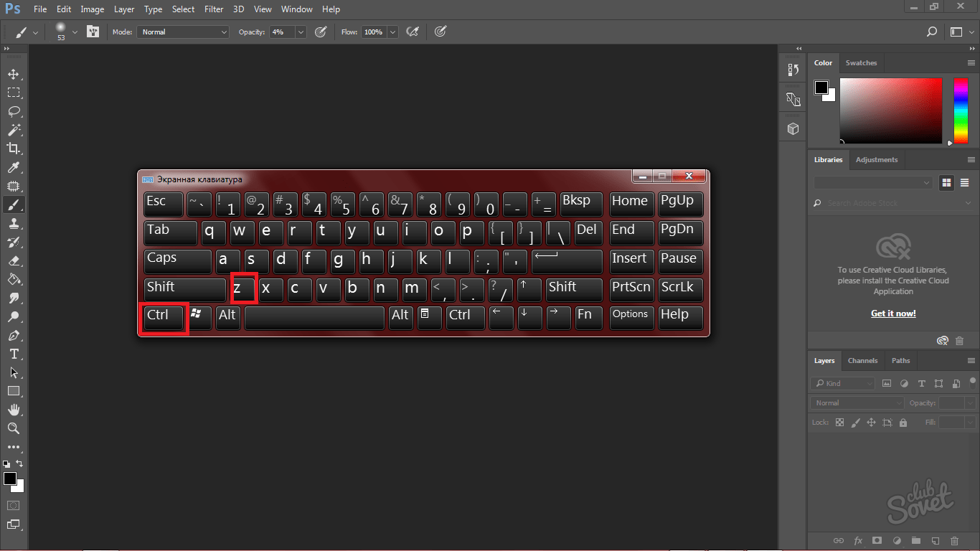Toggle pixel layer filter icon
Viewport: 980px width, 551px height.
click(887, 383)
